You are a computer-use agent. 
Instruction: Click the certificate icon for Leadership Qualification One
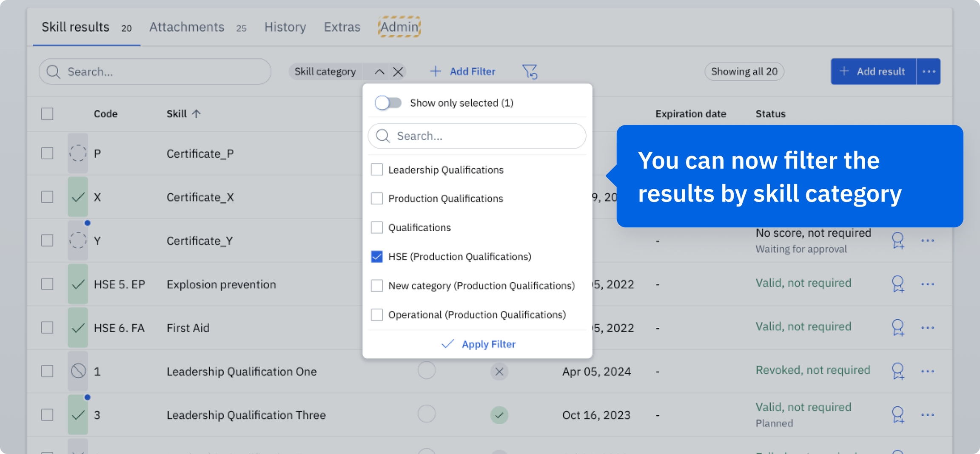897,371
